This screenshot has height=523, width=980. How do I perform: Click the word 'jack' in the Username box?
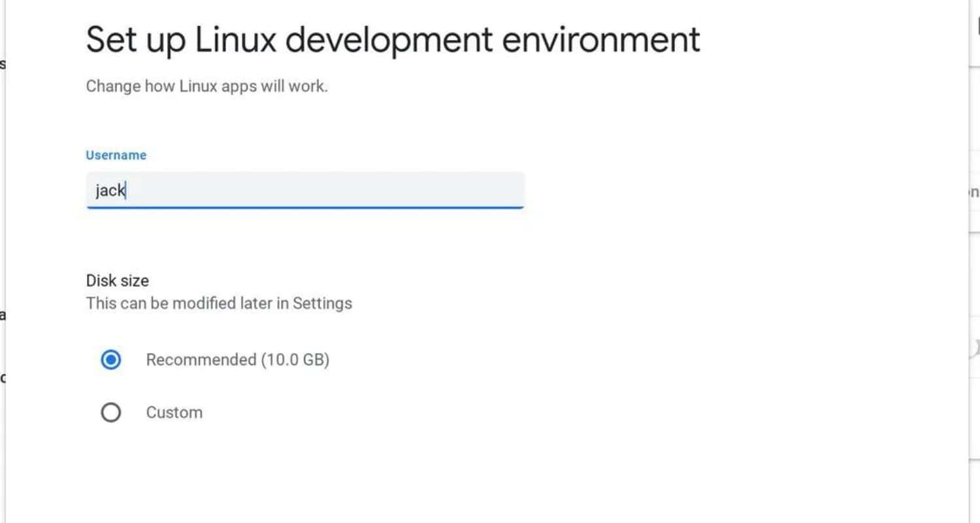point(110,191)
